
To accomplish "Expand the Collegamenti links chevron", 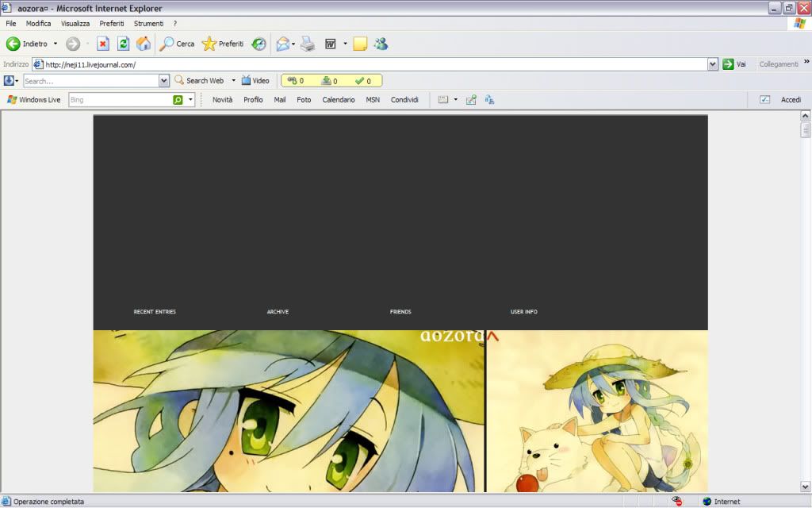I will tap(806, 62).
